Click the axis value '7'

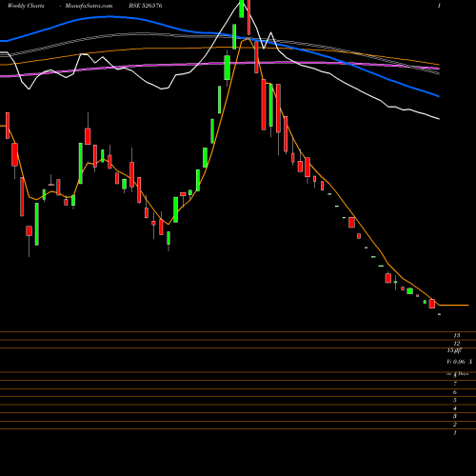[x=455, y=384]
